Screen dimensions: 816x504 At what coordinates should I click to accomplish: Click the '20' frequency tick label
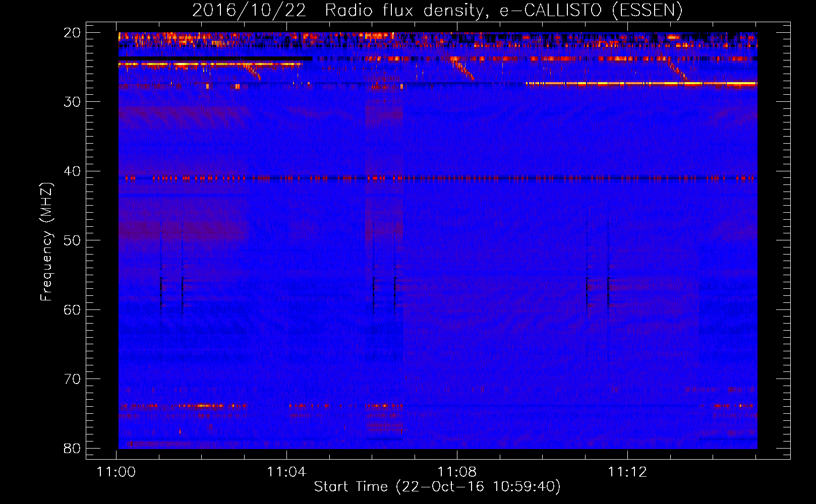[72, 33]
